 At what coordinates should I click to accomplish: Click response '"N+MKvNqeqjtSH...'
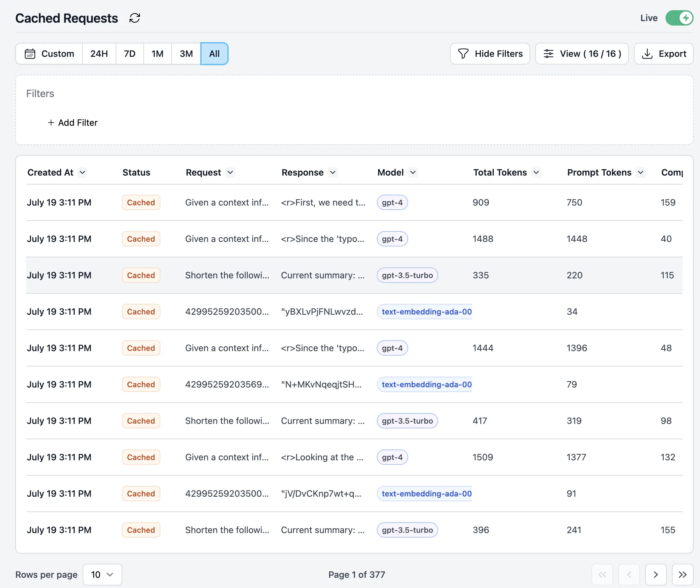pos(321,384)
